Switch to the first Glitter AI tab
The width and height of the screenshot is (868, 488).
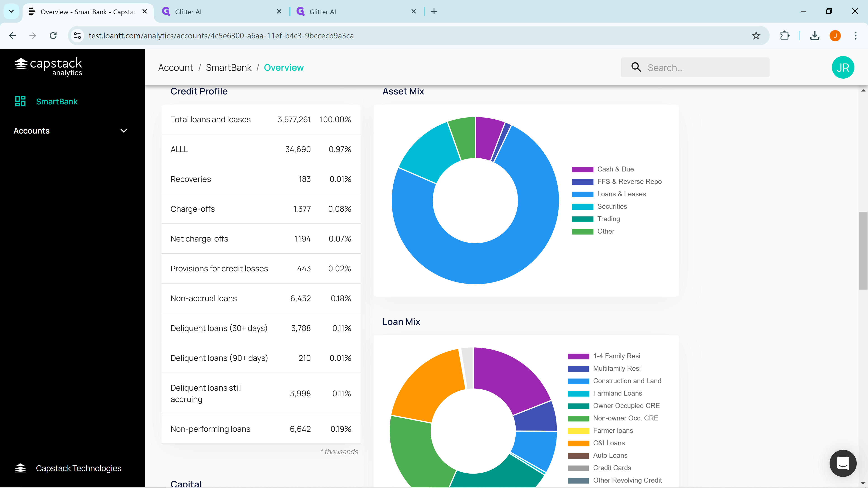[x=222, y=12]
